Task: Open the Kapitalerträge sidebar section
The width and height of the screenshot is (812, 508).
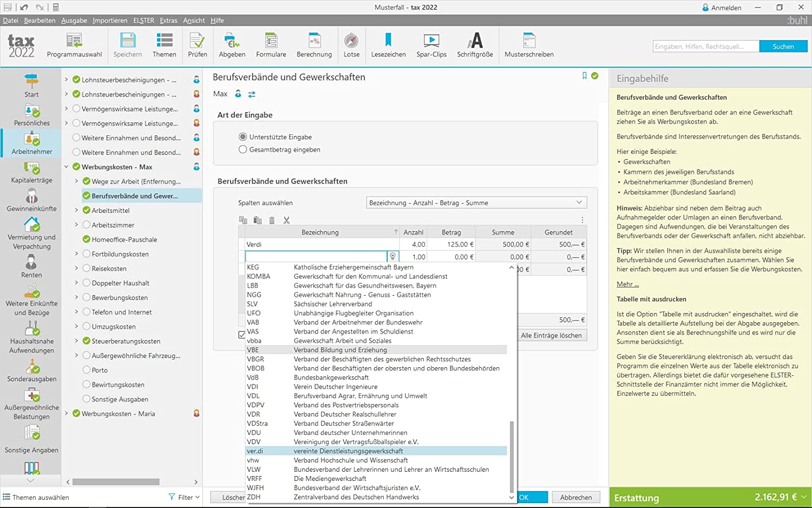Action: click(31, 172)
